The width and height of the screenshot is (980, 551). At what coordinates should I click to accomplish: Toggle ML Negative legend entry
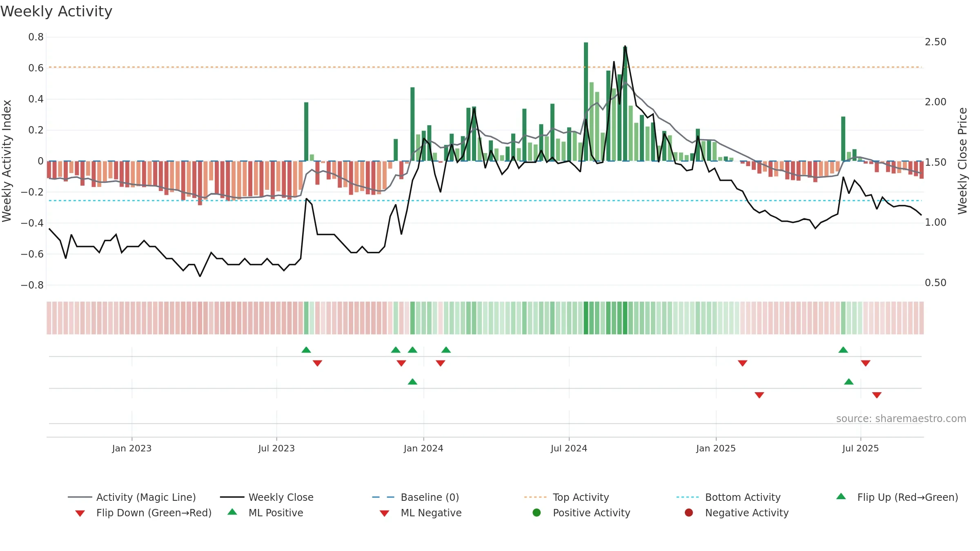click(x=421, y=513)
